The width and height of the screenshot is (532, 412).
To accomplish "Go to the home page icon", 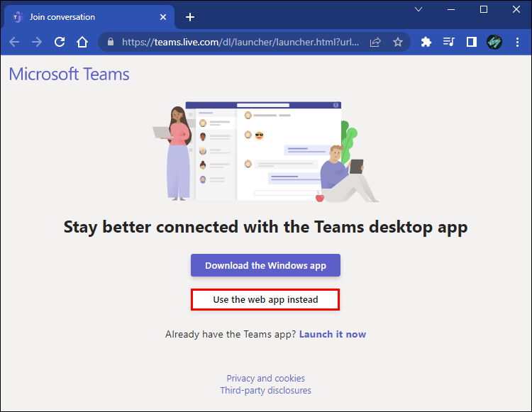I will [x=82, y=42].
